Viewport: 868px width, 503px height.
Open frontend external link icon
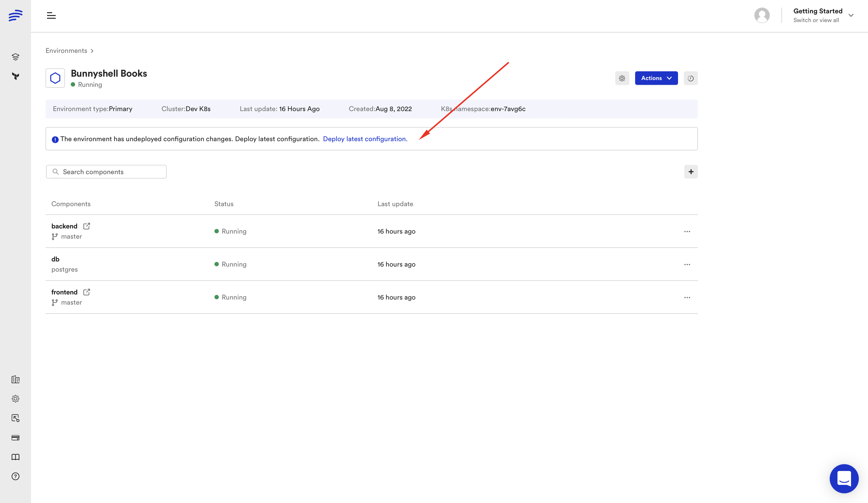[x=87, y=292]
